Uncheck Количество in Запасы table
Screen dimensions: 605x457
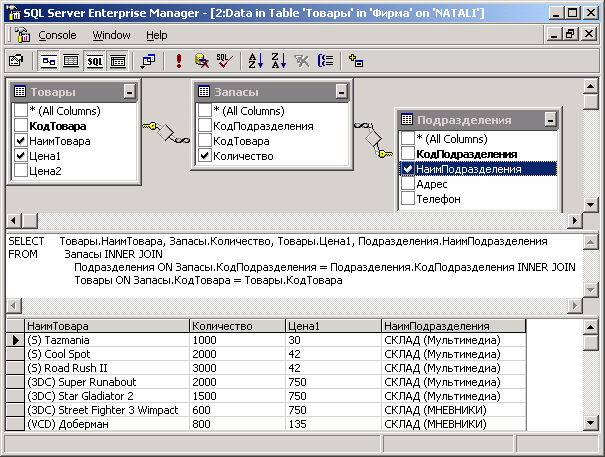[x=204, y=156]
